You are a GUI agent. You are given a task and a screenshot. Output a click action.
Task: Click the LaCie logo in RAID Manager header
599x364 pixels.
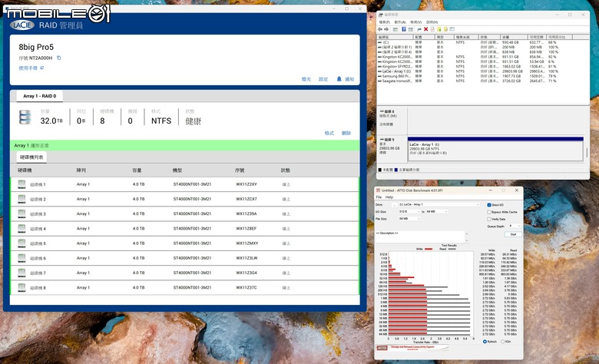(22, 25)
